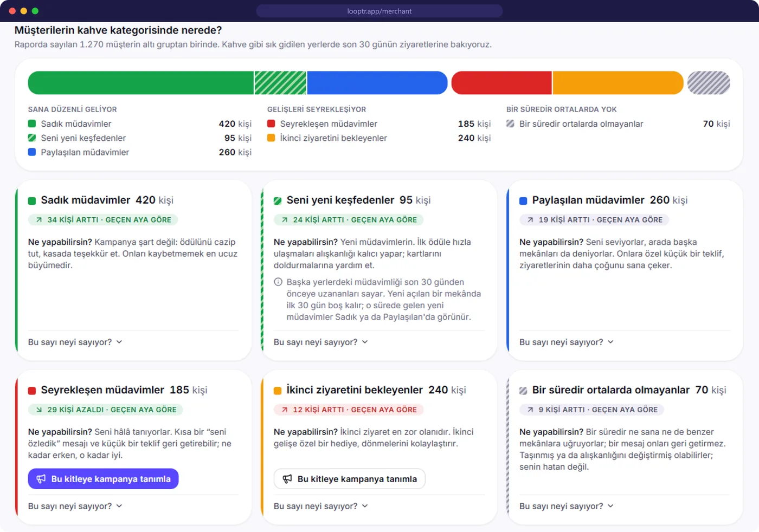
Task: Expand 'Bu sayı neyi sayıyor?' in Paylaşılan müdavimler card
Action: (x=567, y=342)
